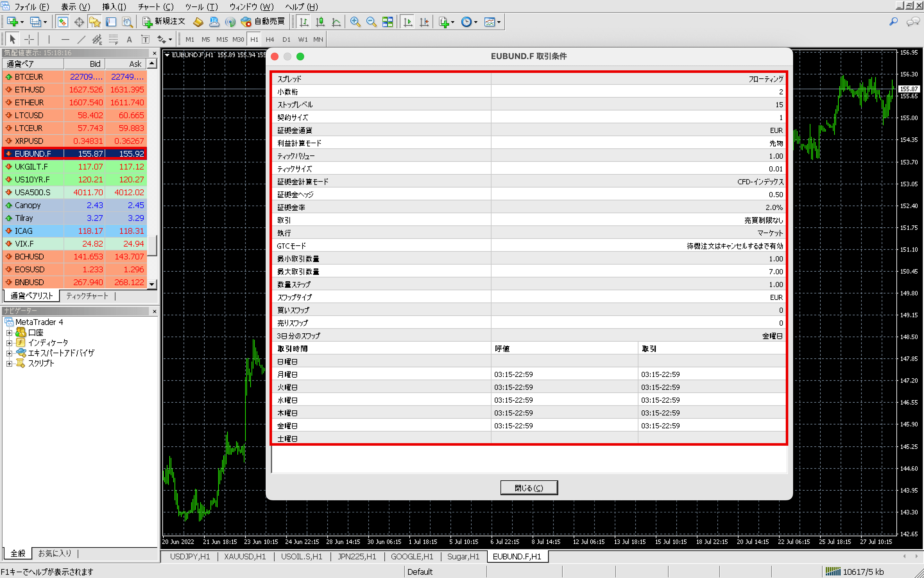Set timeframe to H4
924x578 pixels.
pos(270,39)
